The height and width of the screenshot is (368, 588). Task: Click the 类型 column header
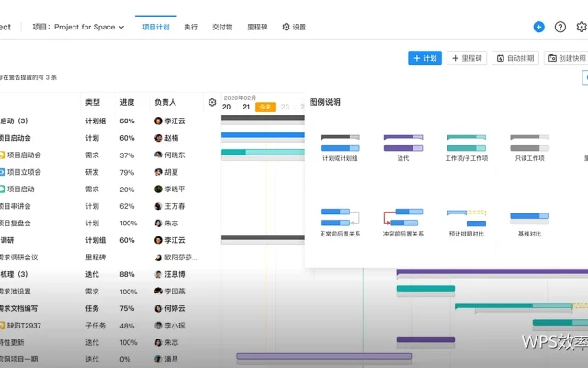[93, 102]
